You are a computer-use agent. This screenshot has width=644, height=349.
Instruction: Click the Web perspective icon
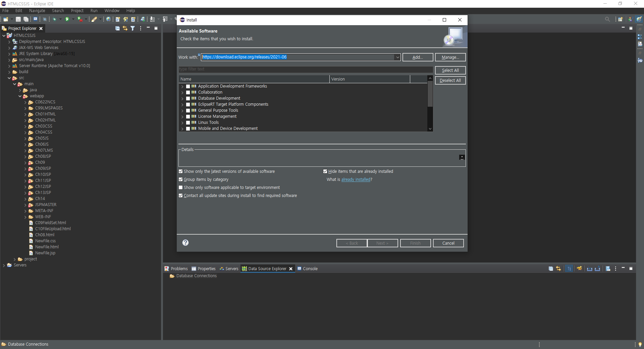(639, 19)
